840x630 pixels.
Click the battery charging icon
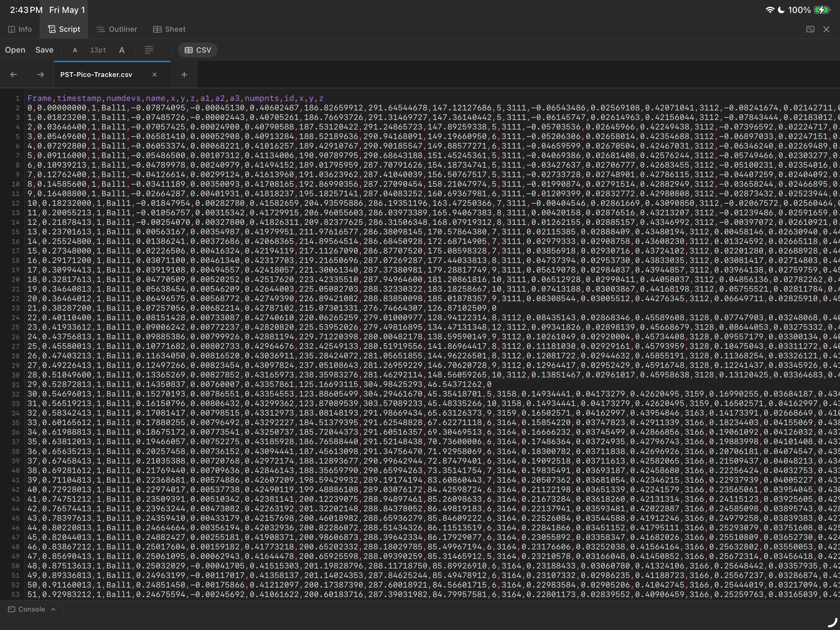(x=822, y=10)
